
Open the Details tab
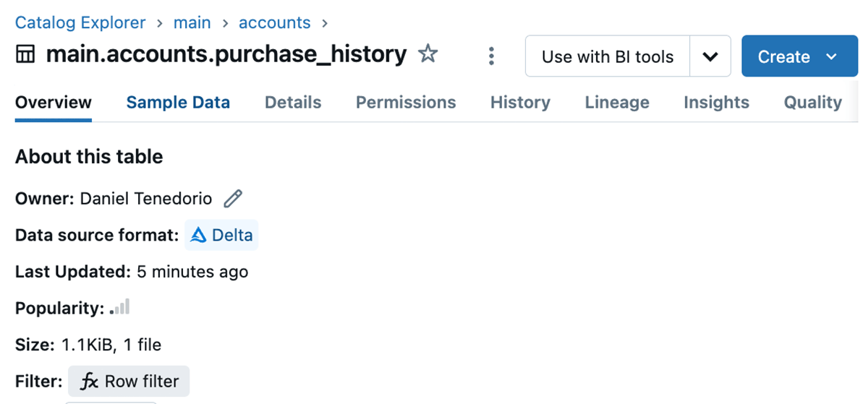click(x=293, y=103)
